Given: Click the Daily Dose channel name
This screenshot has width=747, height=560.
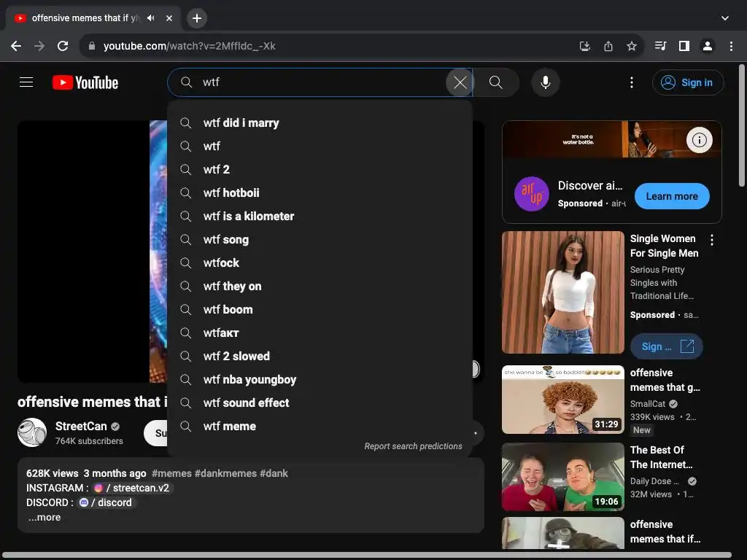Looking at the screenshot, I should pos(654,481).
